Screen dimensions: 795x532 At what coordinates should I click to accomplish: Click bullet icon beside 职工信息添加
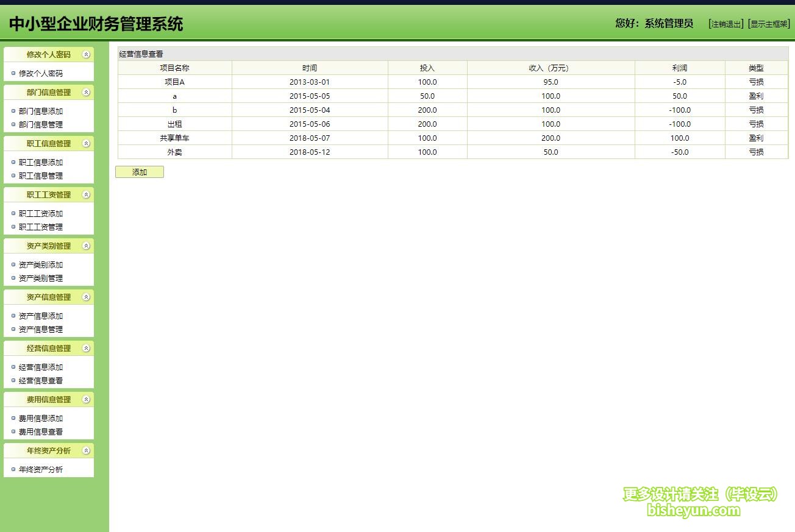pyautogui.click(x=13, y=163)
